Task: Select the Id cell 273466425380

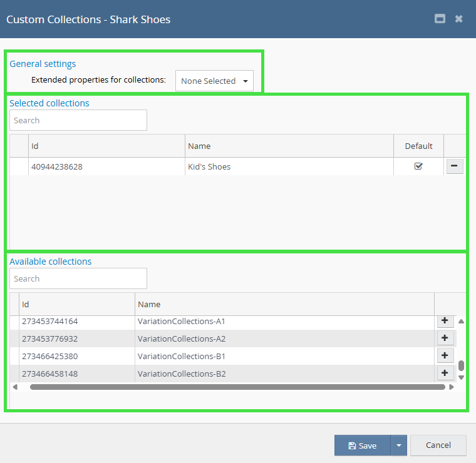Action: 77,356
